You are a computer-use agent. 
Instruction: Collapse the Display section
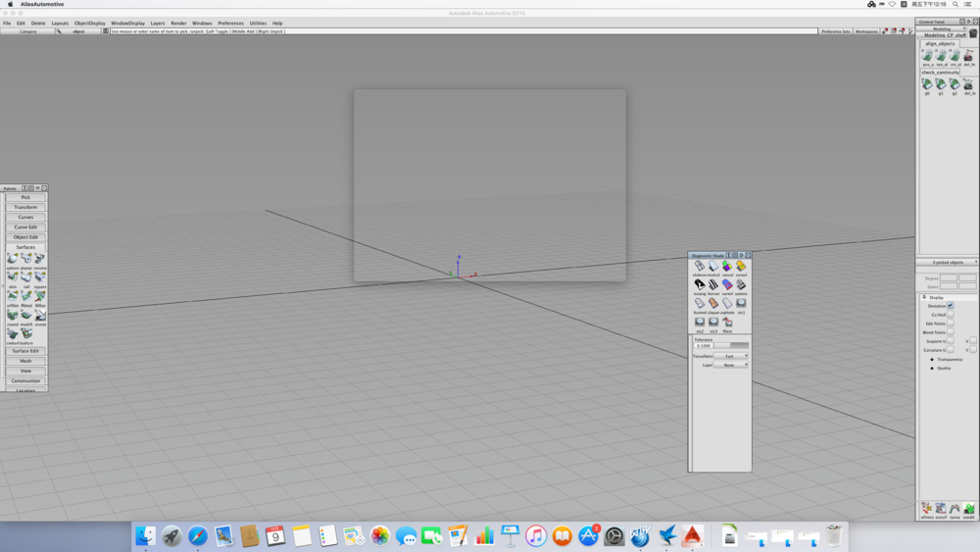click(x=924, y=297)
